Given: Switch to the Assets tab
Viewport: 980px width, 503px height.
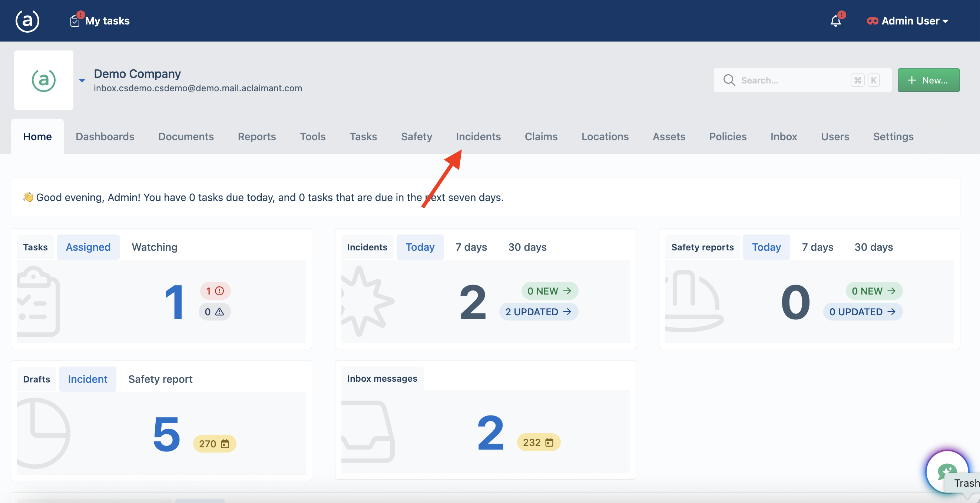Looking at the screenshot, I should click(x=669, y=136).
